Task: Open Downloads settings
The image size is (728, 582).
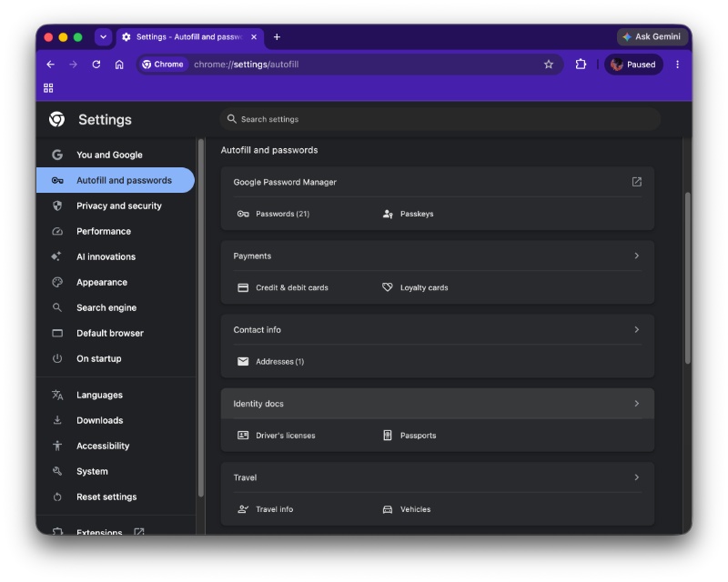Action: [x=116, y=420]
